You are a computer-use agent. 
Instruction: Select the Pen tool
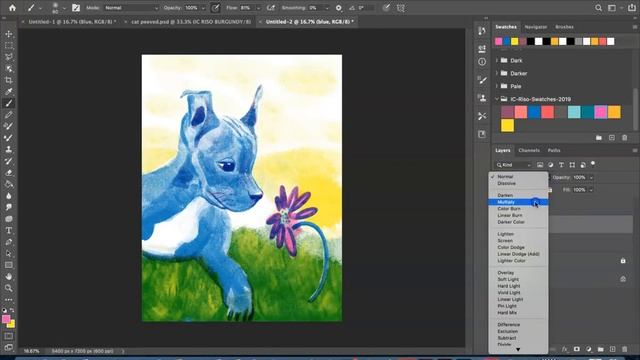9,242
